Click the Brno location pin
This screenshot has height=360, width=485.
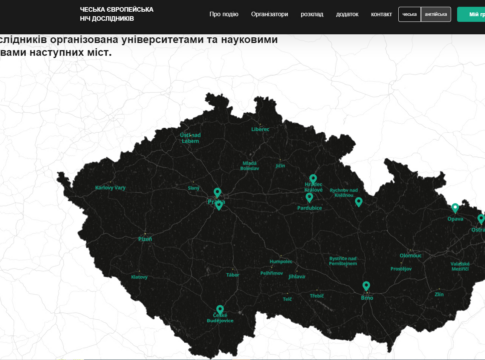[x=366, y=286]
